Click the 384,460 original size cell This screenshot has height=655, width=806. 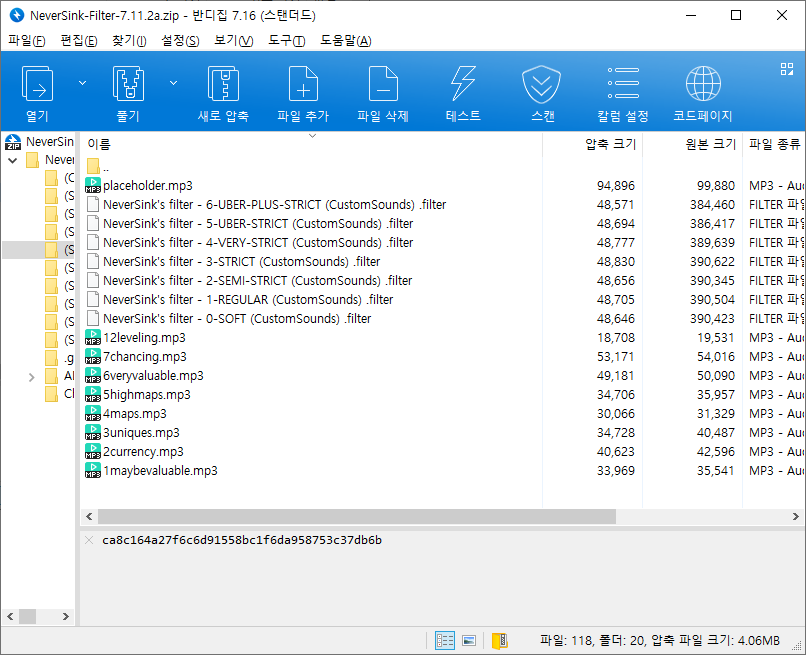(712, 205)
